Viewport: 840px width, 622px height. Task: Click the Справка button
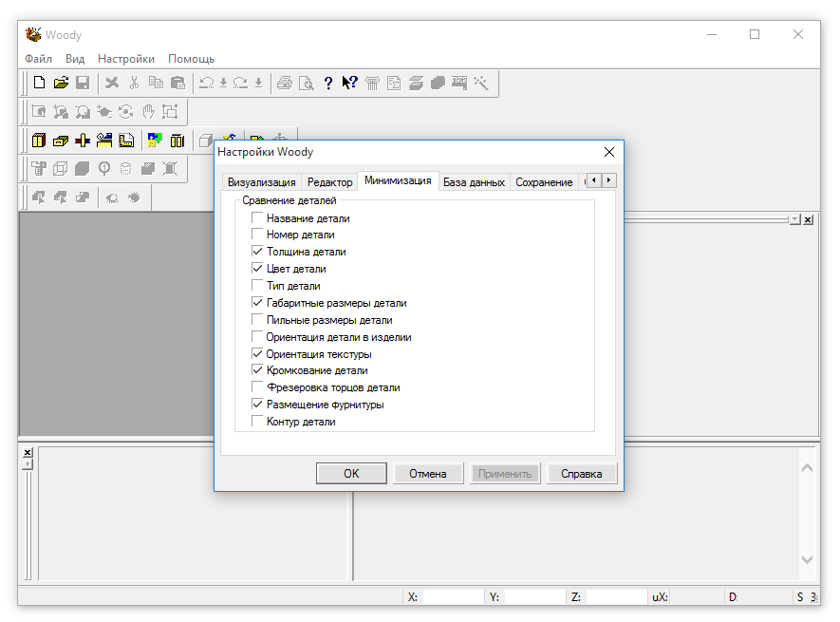[x=582, y=474]
